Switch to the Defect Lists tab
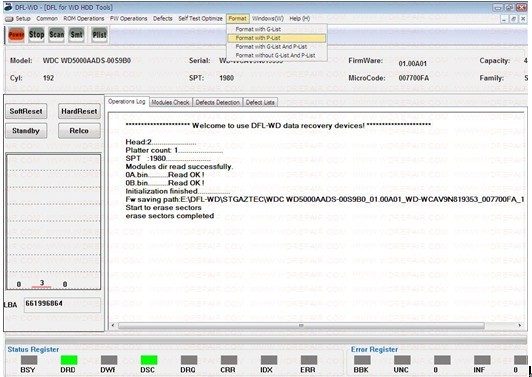Image resolution: width=532 pixels, height=377 pixels. (260, 102)
